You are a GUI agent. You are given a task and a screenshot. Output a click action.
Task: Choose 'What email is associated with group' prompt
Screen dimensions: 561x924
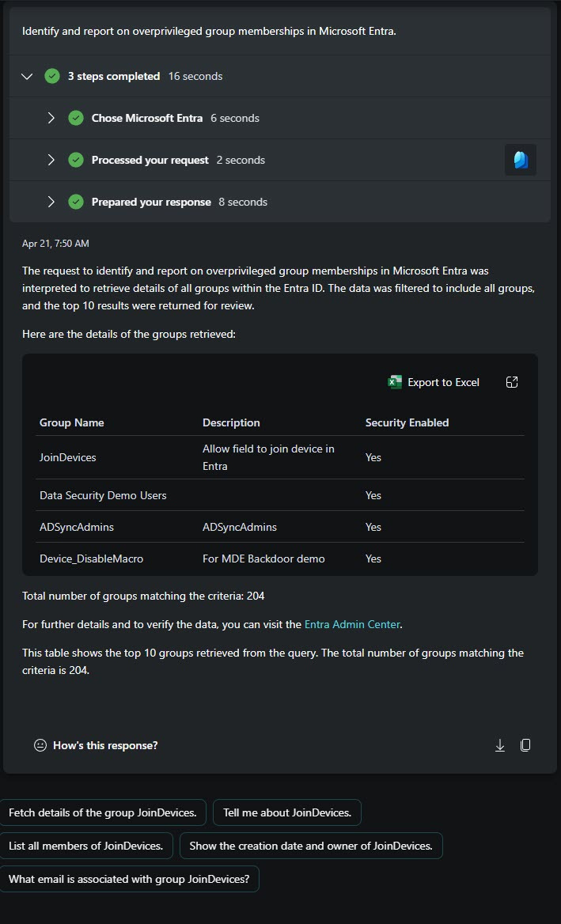(x=129, y=879)
